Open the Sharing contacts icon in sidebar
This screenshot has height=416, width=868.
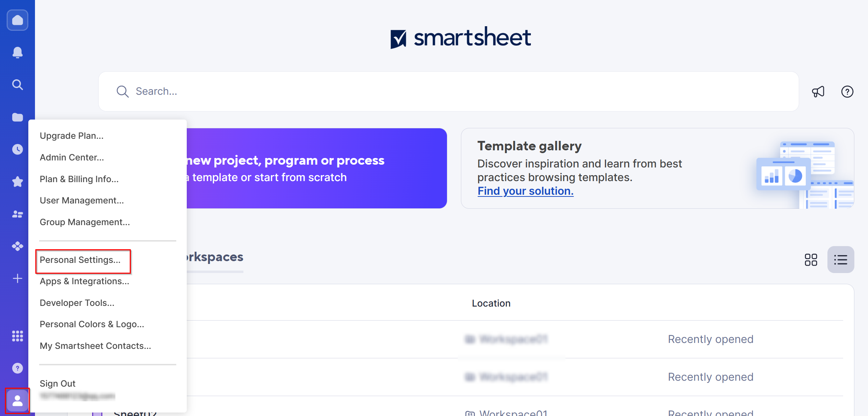coord(17,214)
